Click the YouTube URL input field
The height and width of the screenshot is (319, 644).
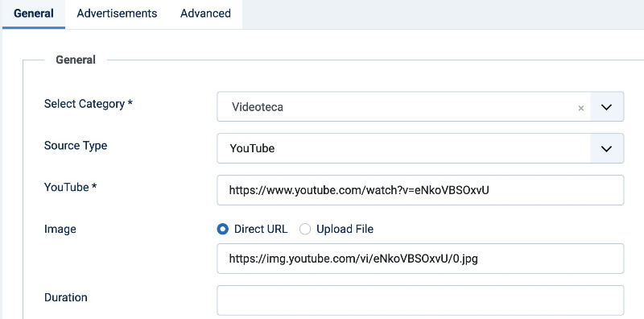pyautogui.click(x=420, y=190)
